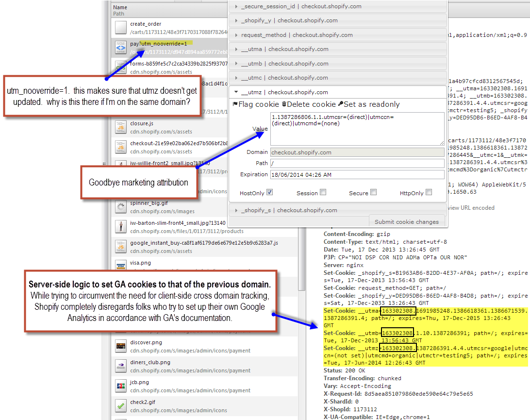Select the check2.gif request

[205, 406]
